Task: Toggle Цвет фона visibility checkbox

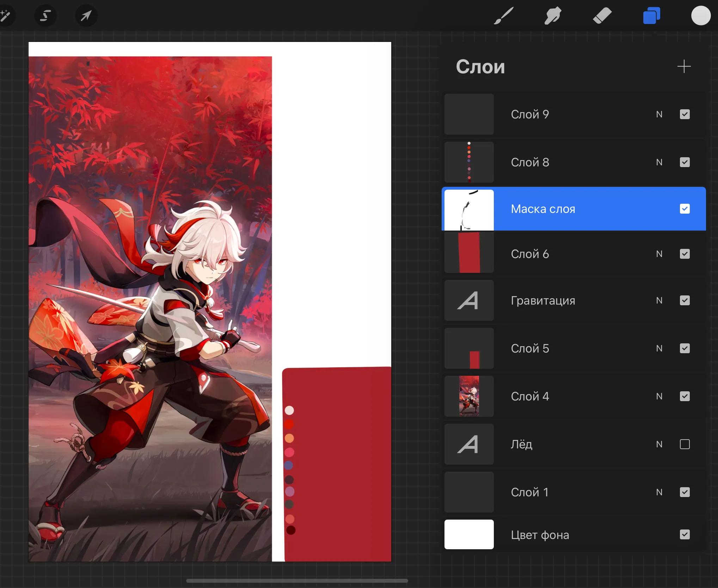Action: coord(685,534)
